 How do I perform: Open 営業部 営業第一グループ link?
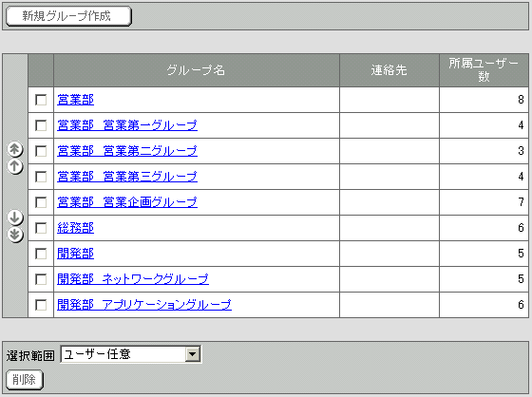click(x=127, y=125)
